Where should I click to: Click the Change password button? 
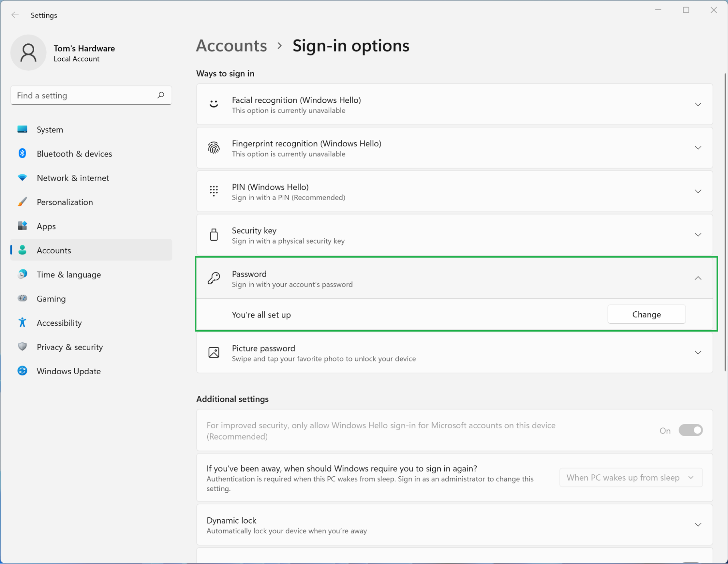click(x=645, y=314)
